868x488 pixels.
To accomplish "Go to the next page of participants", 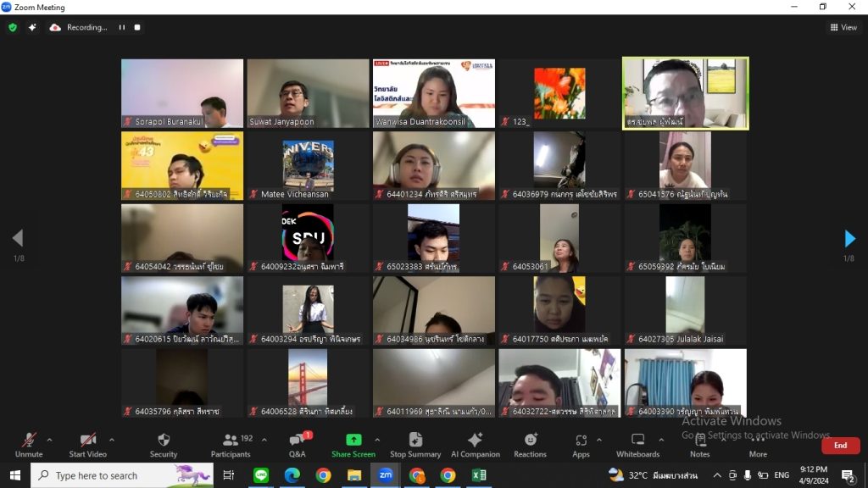I will [849, 238].
